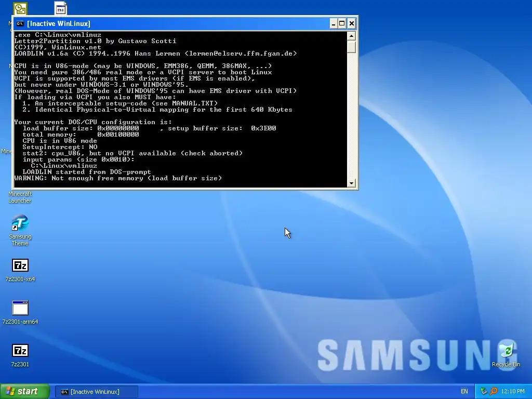Image resolution: width=532 pixels, height=399 pixels.
Task: Click the orange magnifier tray icon
Action: (494, 391)
